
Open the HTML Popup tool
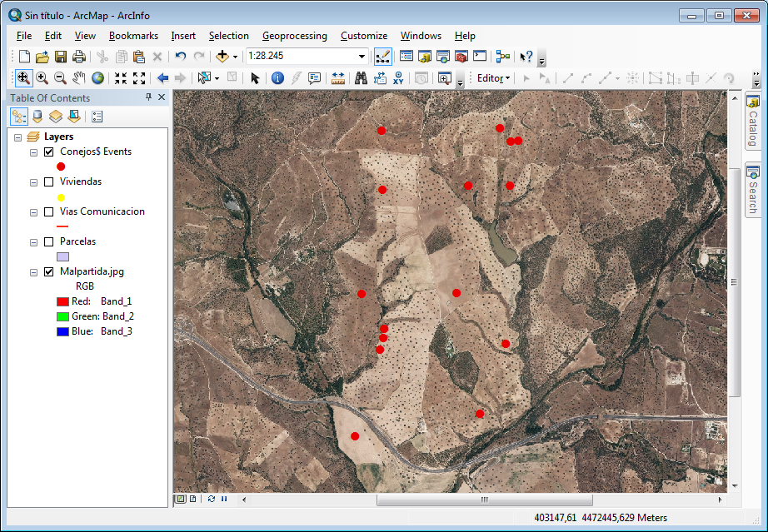314,77
